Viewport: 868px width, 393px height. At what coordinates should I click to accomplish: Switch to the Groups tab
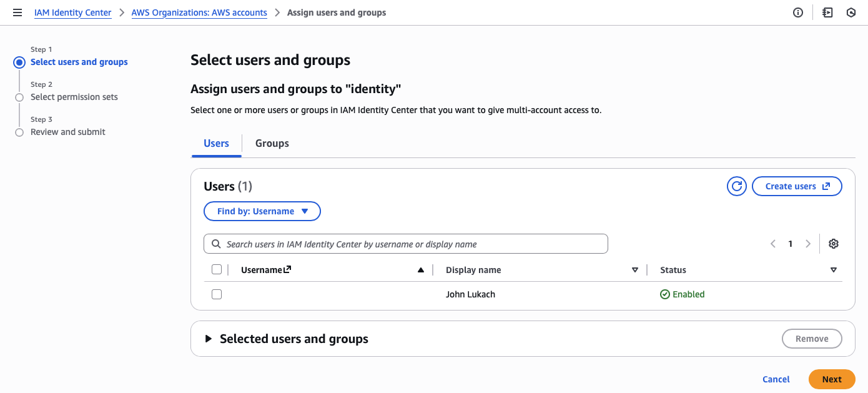tap(272, 143)
